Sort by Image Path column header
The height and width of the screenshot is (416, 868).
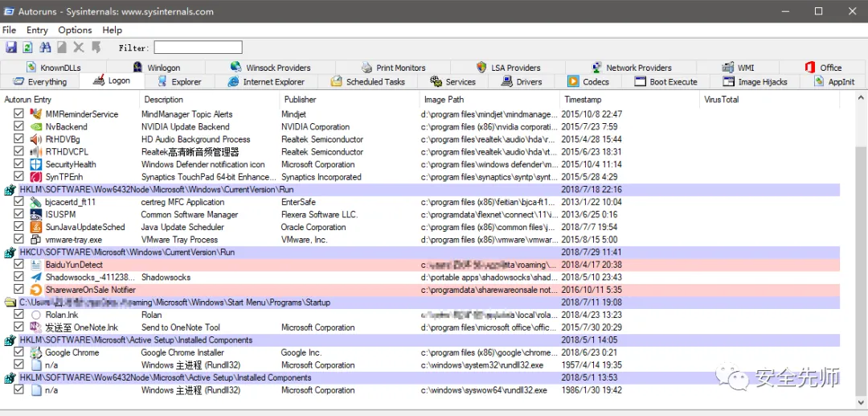pos(490,100)
